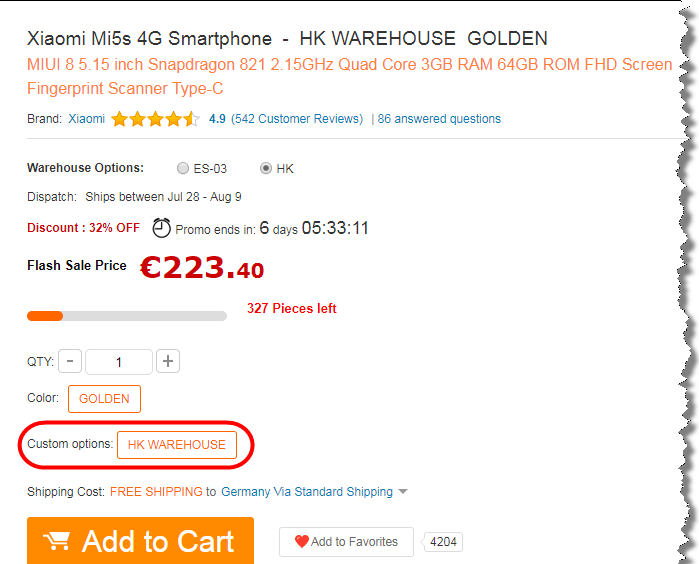Open Germany Via Standard Shipping selector

coord(307,491)
